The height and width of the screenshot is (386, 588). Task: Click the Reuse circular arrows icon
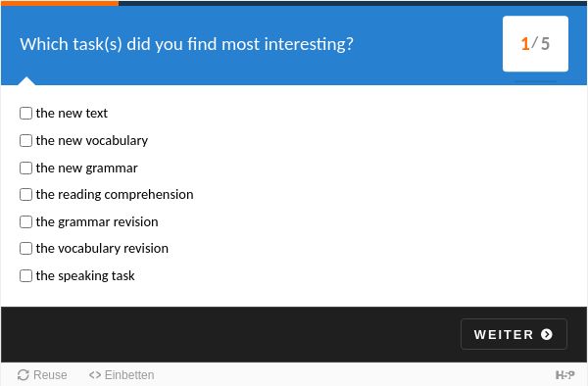pos(24,375)
